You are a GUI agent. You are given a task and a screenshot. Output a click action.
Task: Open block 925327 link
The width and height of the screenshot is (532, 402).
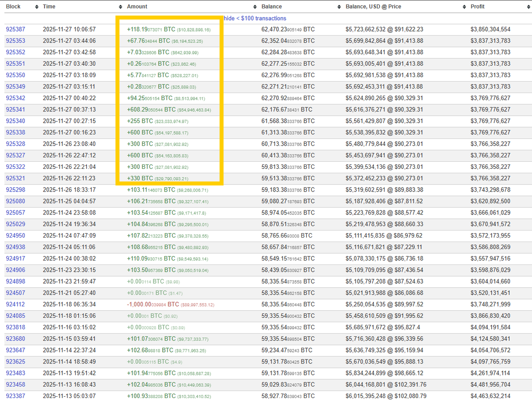click(16, 156)
